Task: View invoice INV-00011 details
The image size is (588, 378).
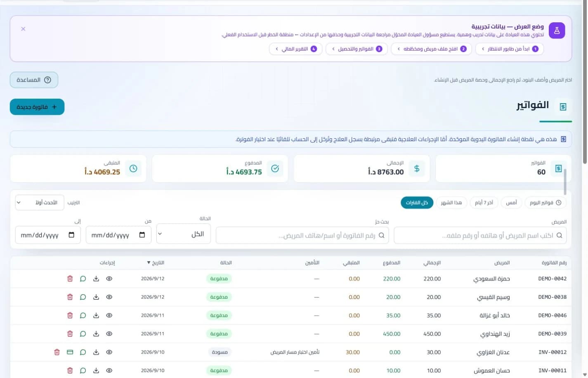Action: click(x=109, y=371)
